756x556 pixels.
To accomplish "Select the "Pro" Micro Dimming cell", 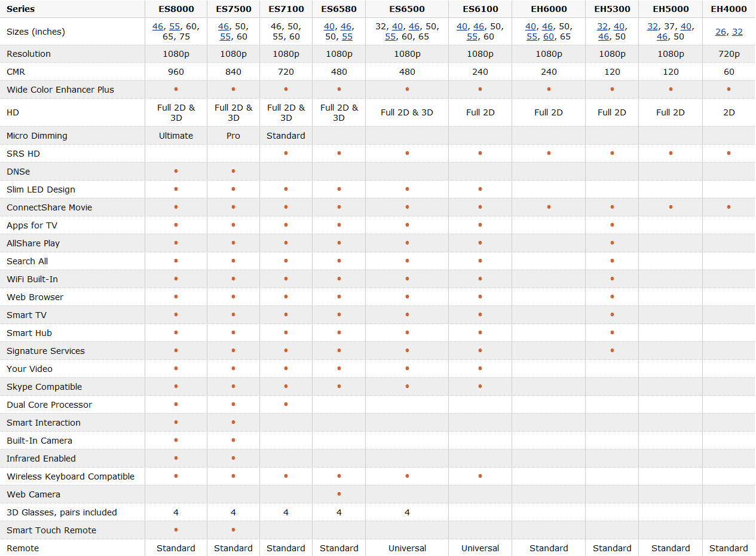I will (234, 136).
